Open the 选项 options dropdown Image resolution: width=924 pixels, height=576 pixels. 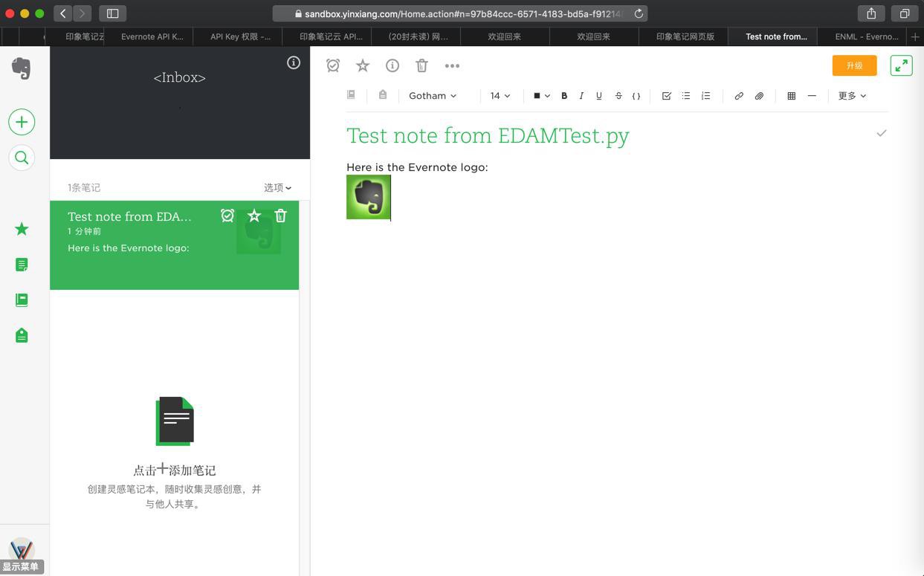277,188
